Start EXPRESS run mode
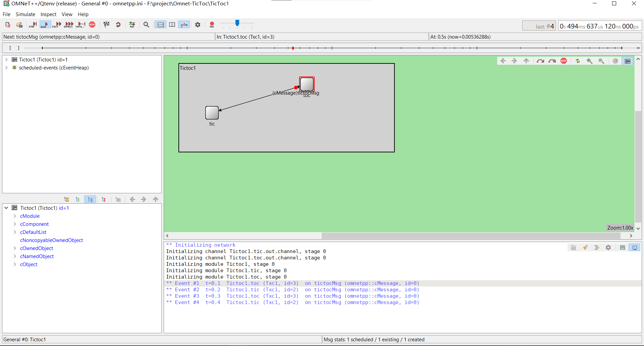The width and height of the screenshot is (644, 346). [x=69, y=24]
